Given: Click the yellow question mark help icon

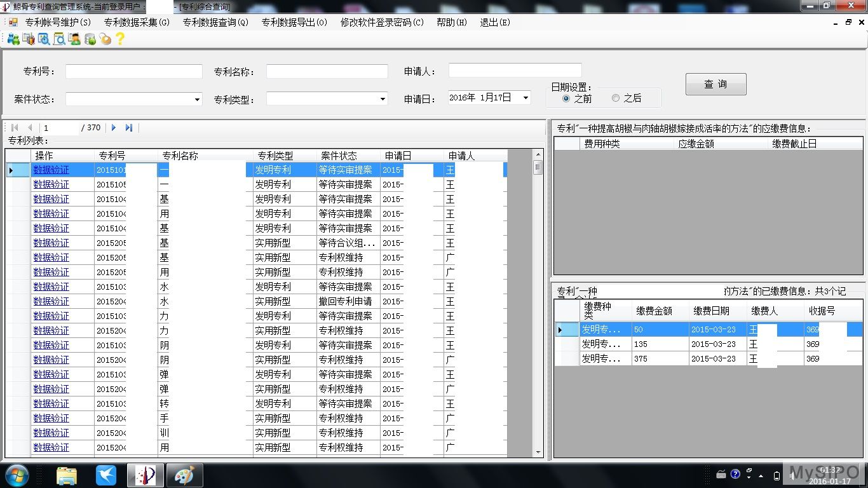Looking at the screenshot, I should (x=119, y=39).
